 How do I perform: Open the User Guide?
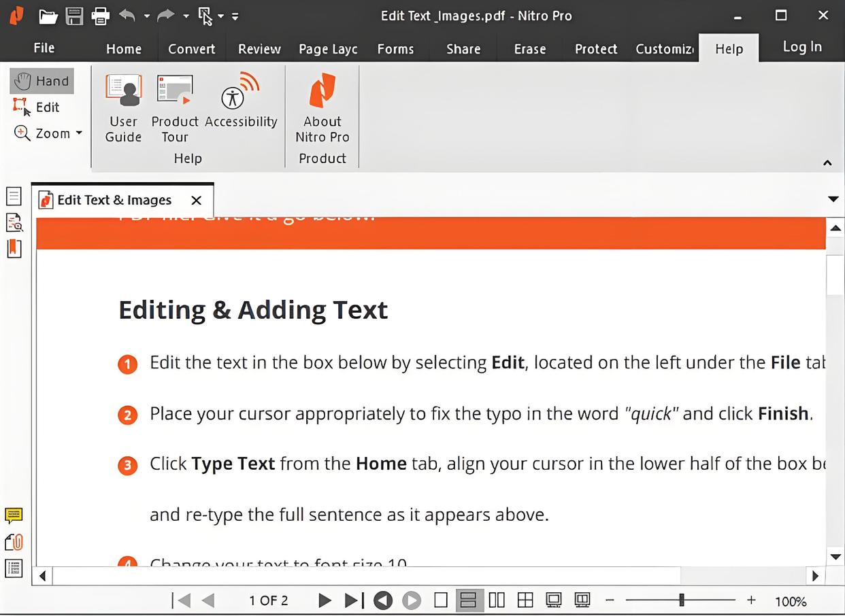point(123,107)
